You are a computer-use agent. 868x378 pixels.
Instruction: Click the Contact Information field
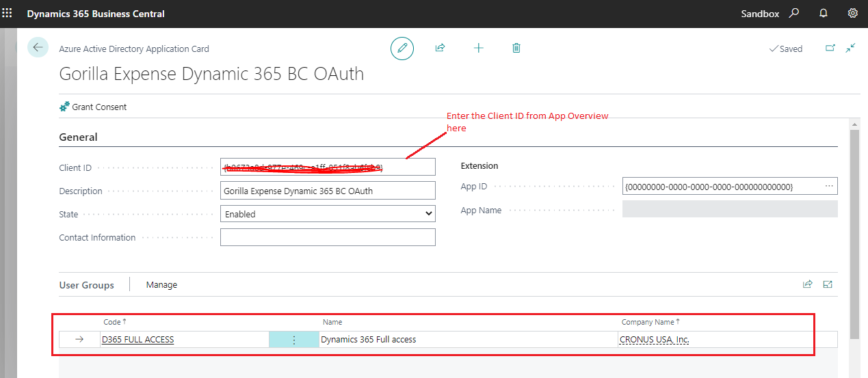328,237
